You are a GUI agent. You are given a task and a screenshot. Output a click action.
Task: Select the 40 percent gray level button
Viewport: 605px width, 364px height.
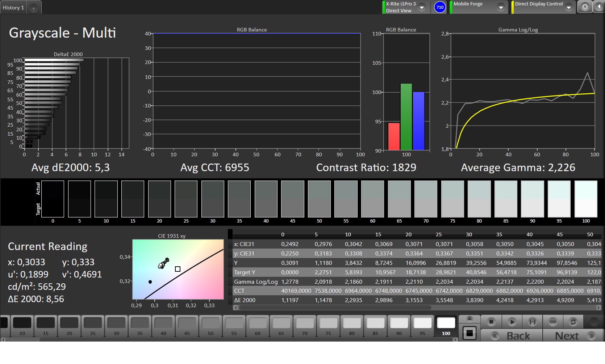pyautogui.click(x=163, y=326)
